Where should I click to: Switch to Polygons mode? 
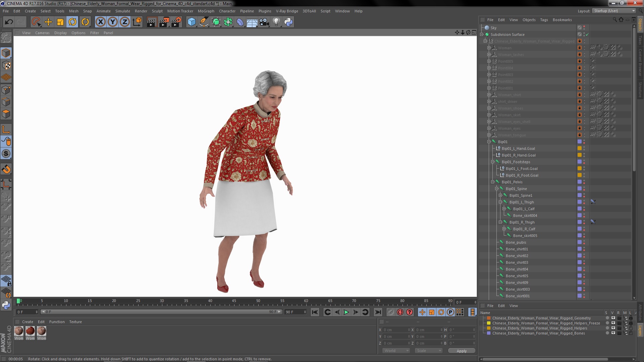click(6, 114)
